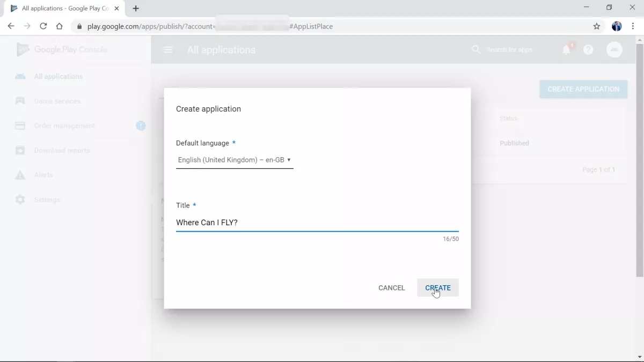Reload the page in browser
644x362 pixels.
click(43, 26)
